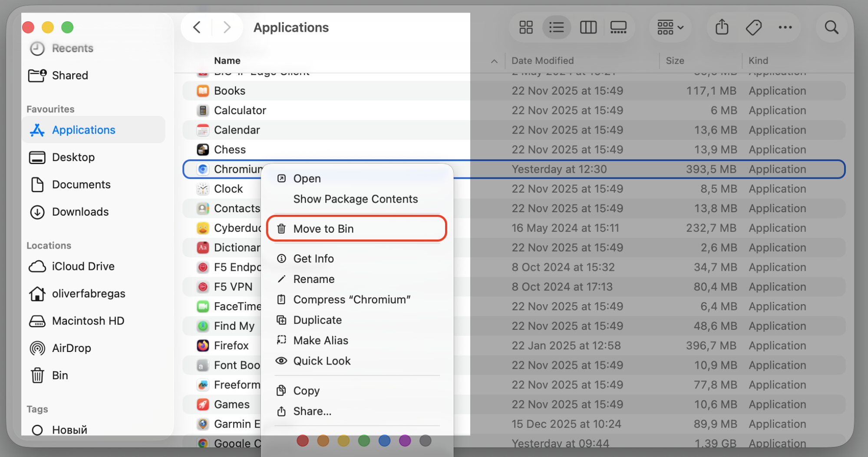Click the Share toolbar icon
This screenshot has width=868, height=457.
click(722, 27)
